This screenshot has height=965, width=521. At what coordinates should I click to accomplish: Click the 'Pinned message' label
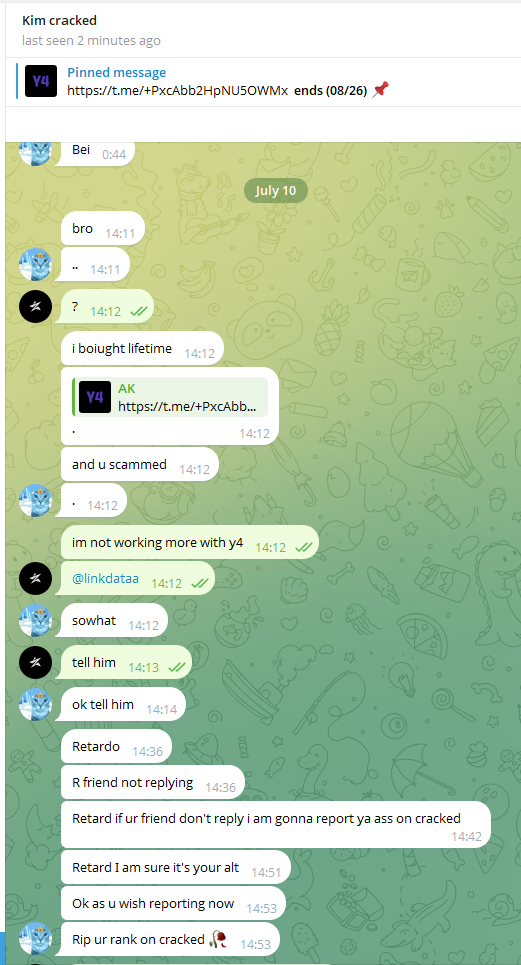[116, 73]
